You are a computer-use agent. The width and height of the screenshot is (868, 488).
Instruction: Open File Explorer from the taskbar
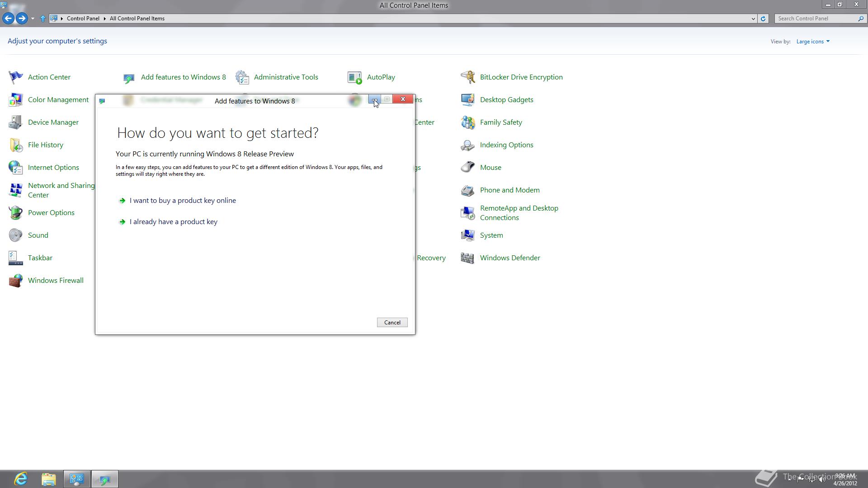49,479
